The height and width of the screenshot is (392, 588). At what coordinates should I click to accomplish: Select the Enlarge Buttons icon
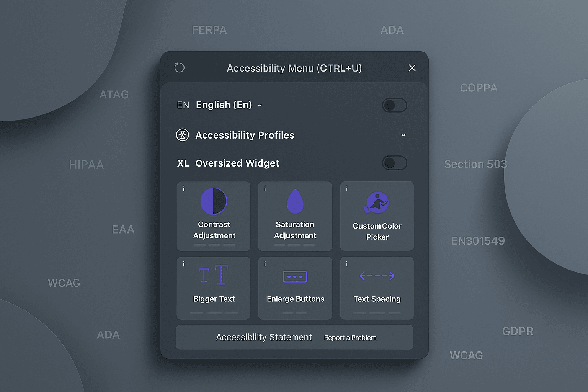[x=295, y=276]
